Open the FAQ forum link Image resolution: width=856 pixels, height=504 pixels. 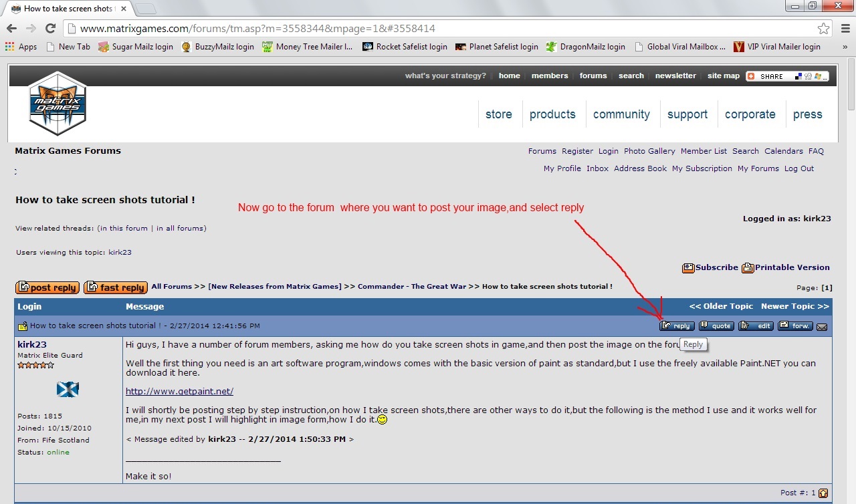coord(816,151)
